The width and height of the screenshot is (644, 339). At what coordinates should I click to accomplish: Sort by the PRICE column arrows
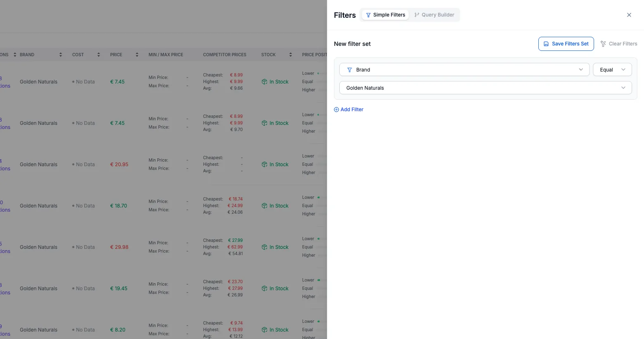[137, 55]
